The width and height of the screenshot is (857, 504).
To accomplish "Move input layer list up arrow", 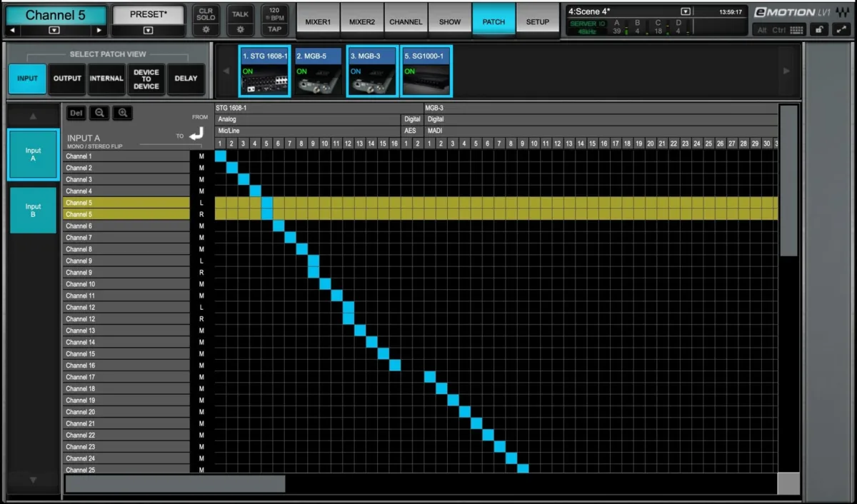I will [33, 116].
